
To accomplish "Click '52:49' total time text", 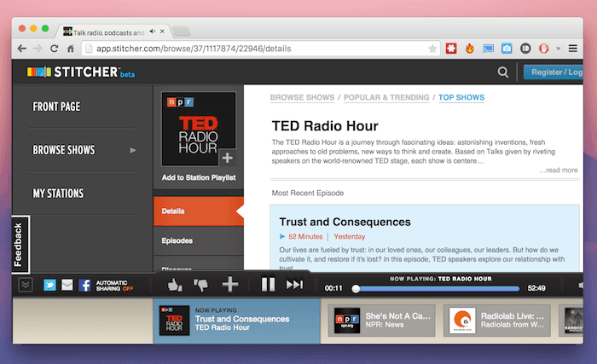I will click(x=536, y=288).
